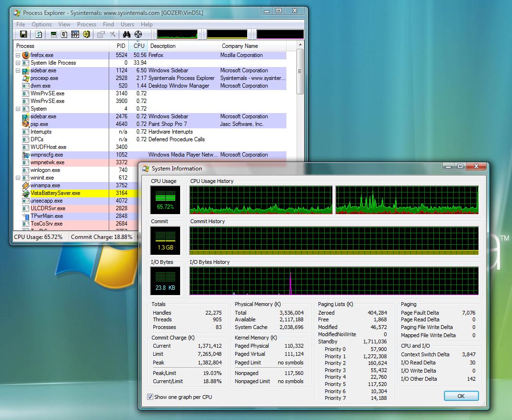Collapse the wininit.exe process tree node

[x=18, y=178]
